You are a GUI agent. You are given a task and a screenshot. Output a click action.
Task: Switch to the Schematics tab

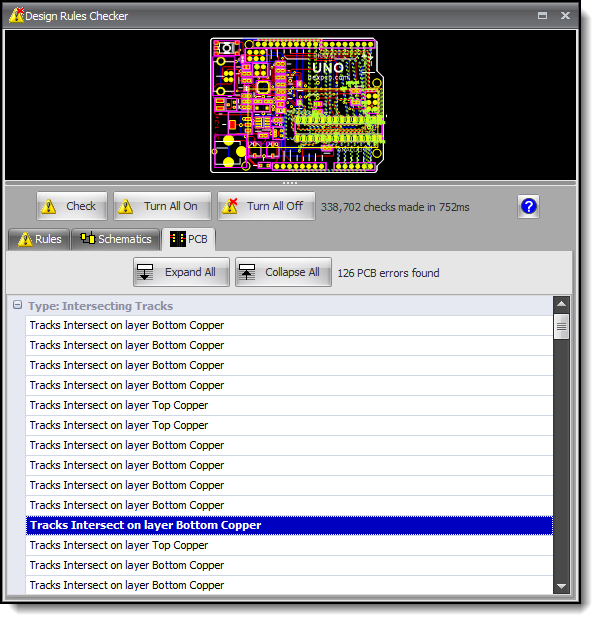pos(116,239)
